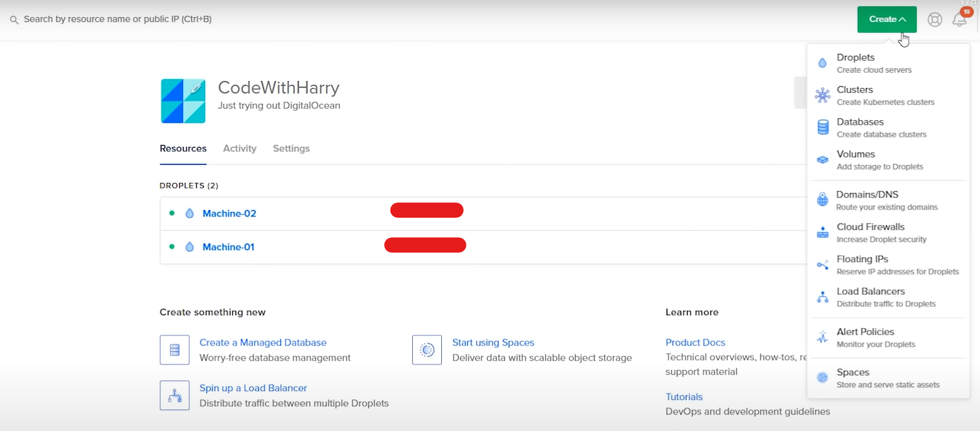The height and width of the screenshot is (431, 980).
Task: Click the Spaces icon in Create menu
Action: 822,378
